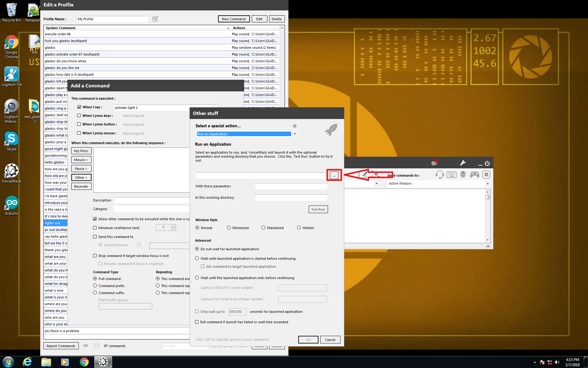Open VoiceAttack options wrench icon
Image resolution: width=588 pixels, height=368 pixels.
tap(463, 163)
